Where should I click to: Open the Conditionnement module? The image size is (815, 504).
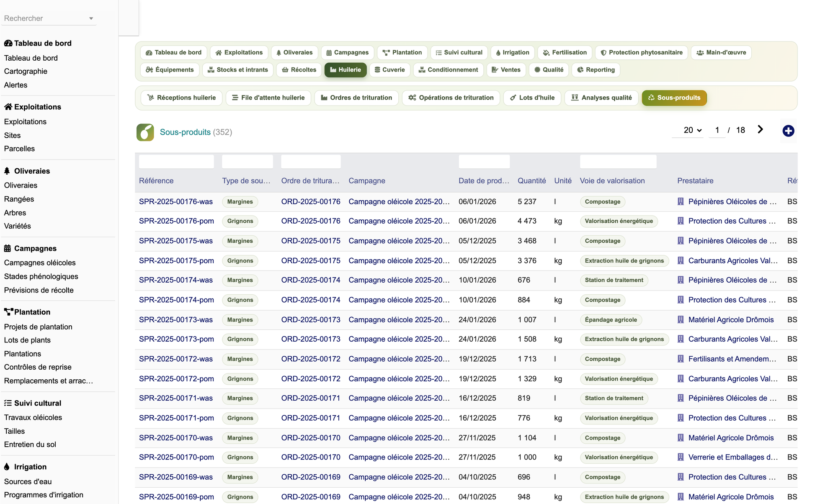(448, 69)
